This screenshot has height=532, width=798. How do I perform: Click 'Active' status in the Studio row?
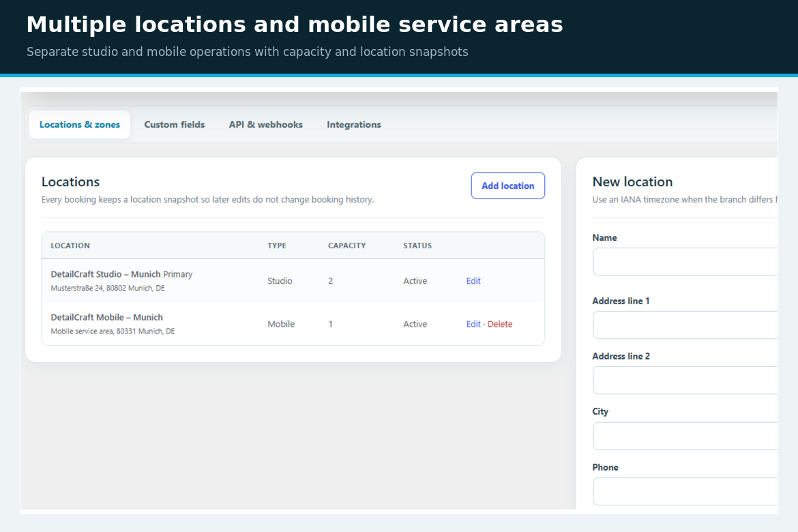pyautogui.click(x=415, y=281)
